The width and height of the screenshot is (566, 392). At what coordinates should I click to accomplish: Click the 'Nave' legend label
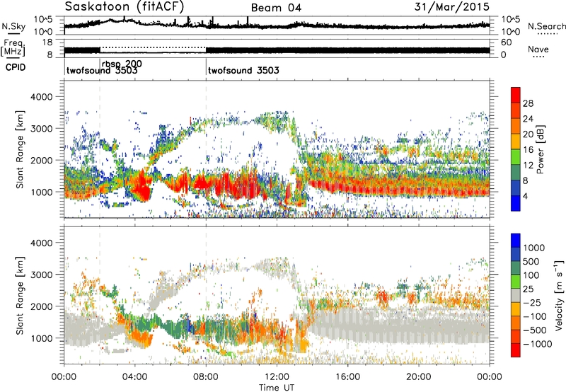pos(538,49)
